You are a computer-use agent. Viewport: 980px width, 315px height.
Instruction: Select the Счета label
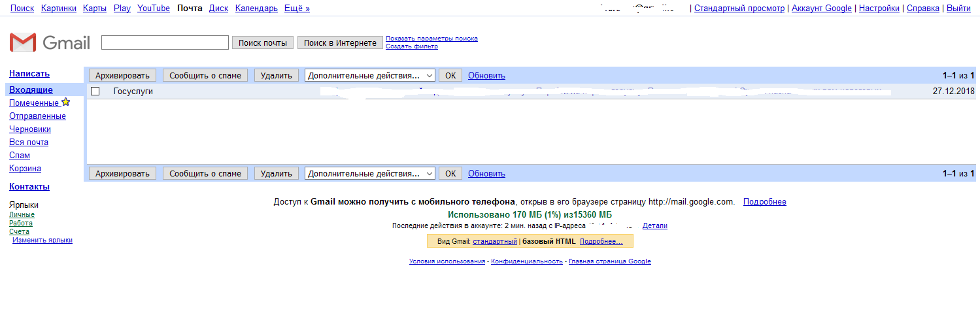[x=19, y=231]
